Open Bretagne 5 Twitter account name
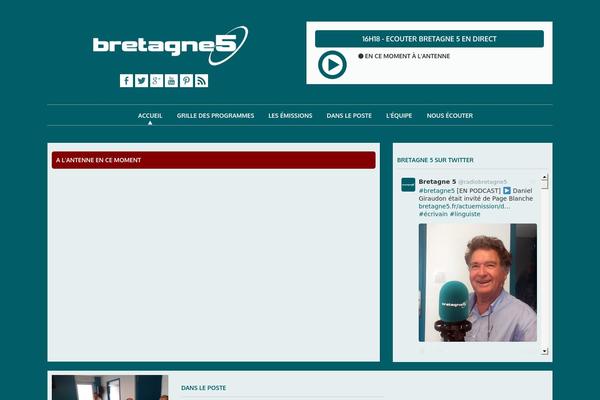 pos(437,181)
